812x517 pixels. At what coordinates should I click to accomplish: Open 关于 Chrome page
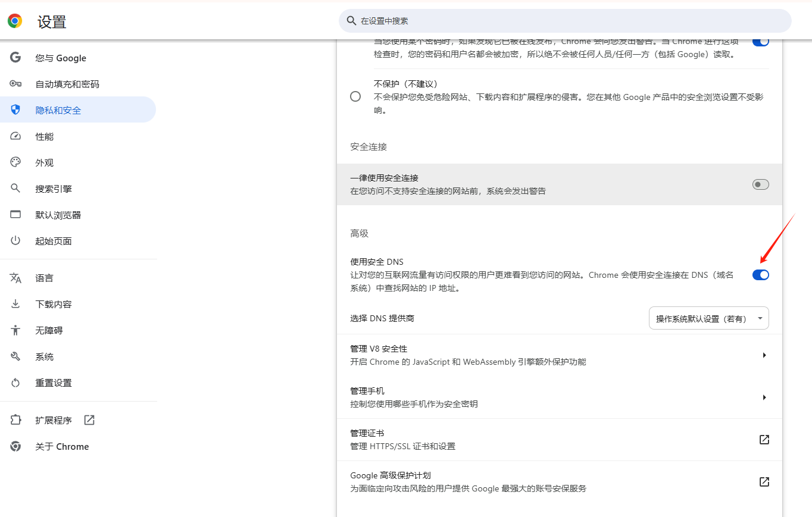[78, 446]
